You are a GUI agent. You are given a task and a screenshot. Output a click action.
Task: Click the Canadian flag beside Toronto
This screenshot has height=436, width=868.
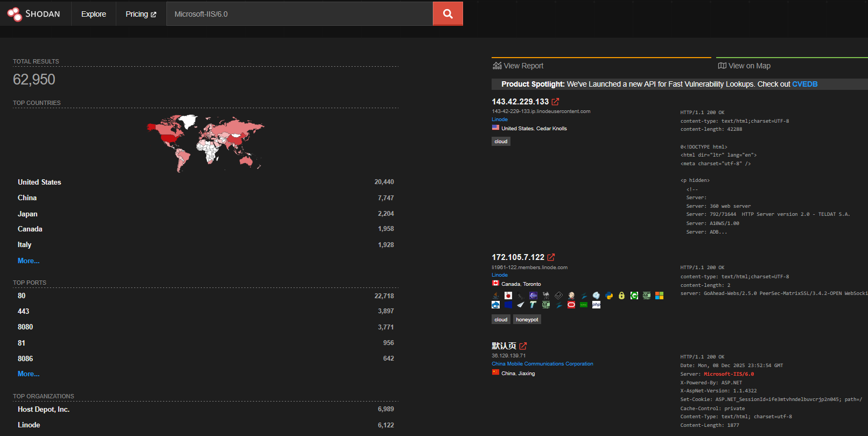point(495,283)
